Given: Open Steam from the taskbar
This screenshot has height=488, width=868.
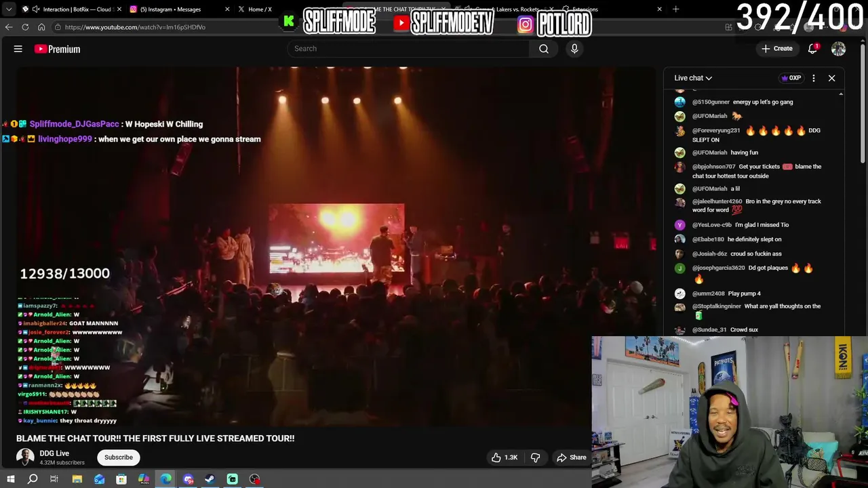Looking at the screenshot, I should [x=210, y=479].
